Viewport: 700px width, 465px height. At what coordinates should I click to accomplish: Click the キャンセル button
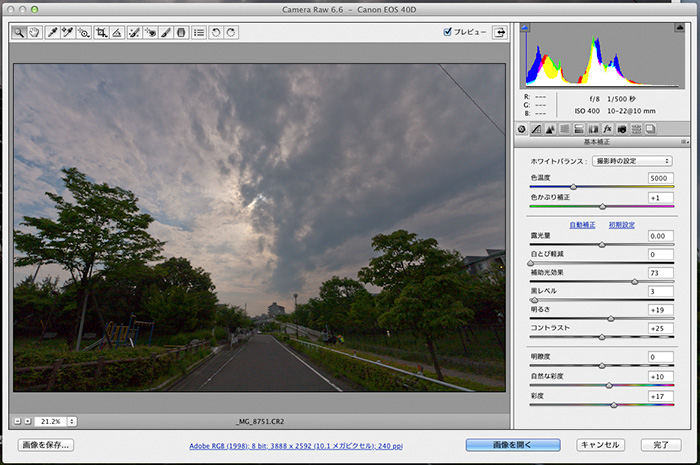pyautogui.click(x=600, y=445)
